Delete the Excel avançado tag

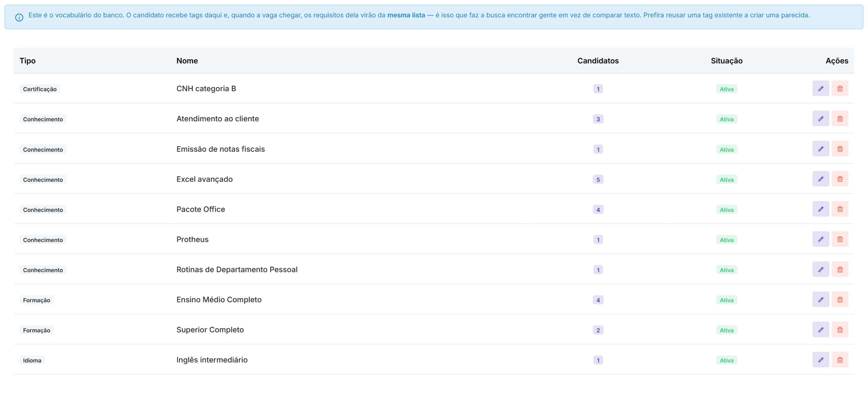[840, 179]
